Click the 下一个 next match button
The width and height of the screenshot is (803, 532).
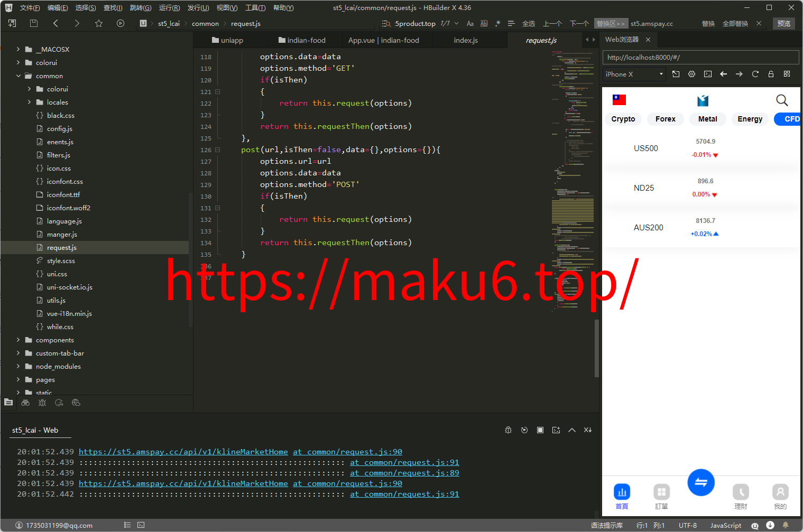click(579, 23)
